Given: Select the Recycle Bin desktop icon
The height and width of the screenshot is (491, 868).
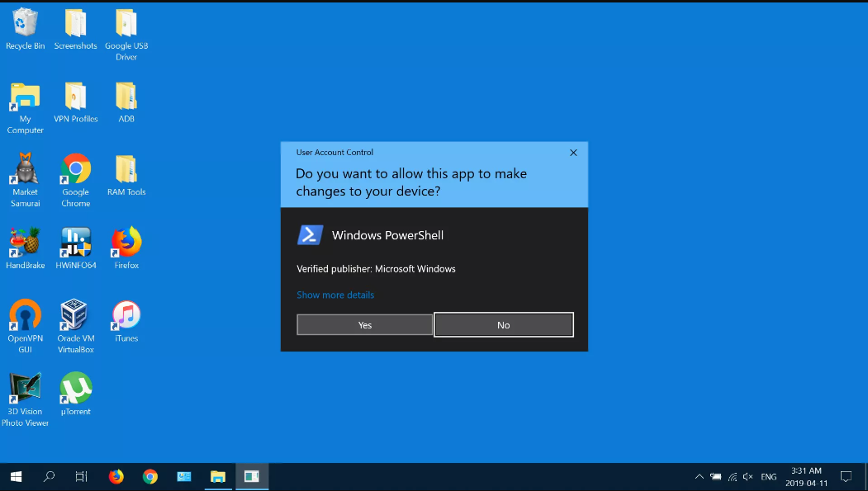Looking at the screenshot, I should point(25,30).
